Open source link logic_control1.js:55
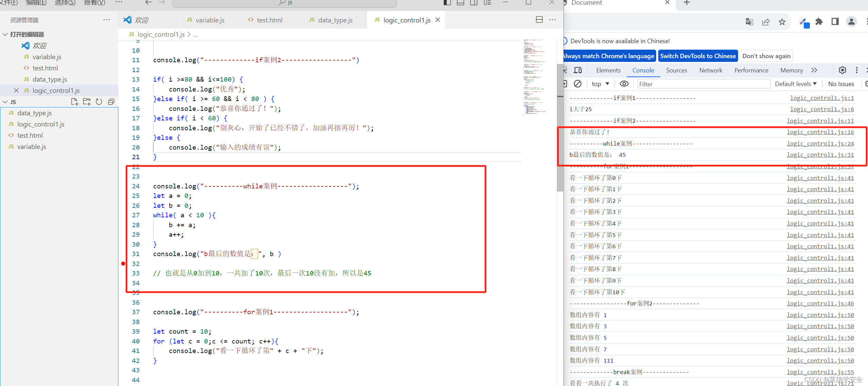The height and width of the screenshot is (386, 868). click(x=820, y=372)
